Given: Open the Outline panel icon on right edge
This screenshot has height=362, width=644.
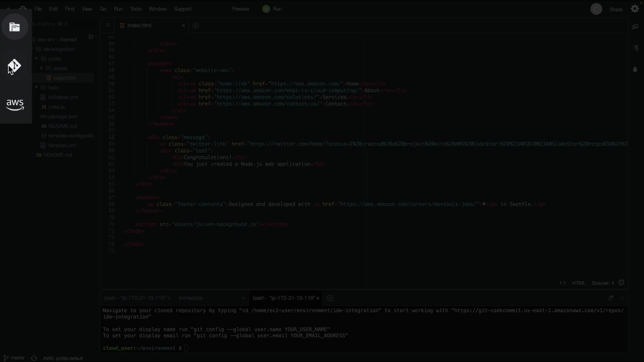Looking at the screenshot, I should pos(635,48).
